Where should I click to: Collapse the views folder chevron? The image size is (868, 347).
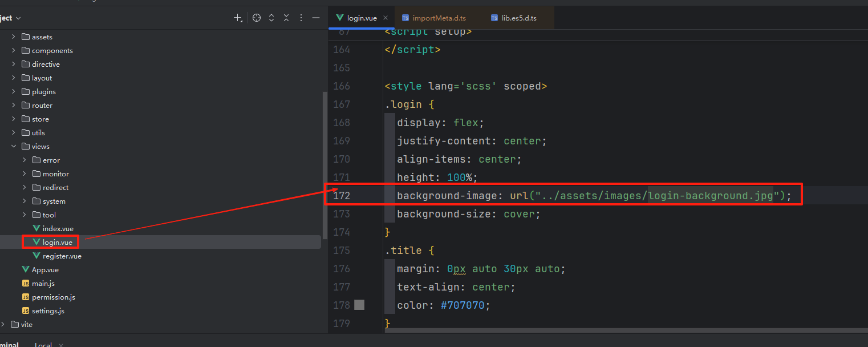14,146
